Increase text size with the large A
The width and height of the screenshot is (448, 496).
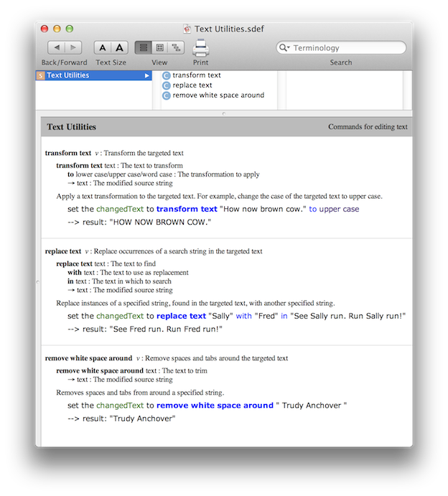tap(120, 48)
